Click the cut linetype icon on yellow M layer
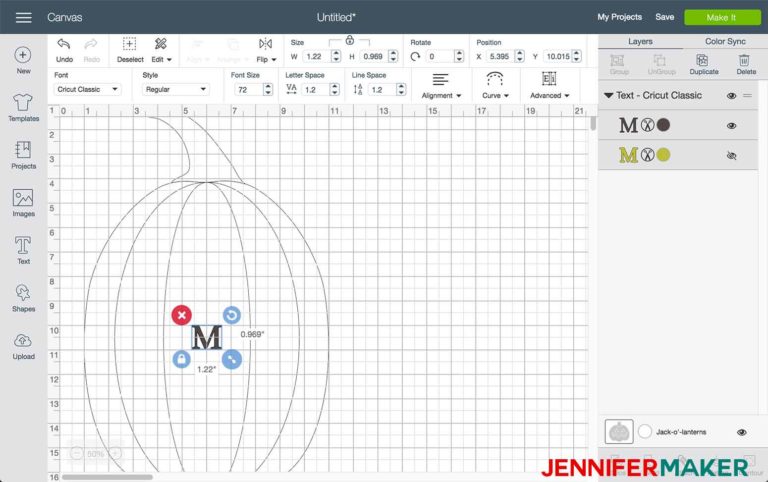Screen dimensions: 768x482 coord(648,155)
